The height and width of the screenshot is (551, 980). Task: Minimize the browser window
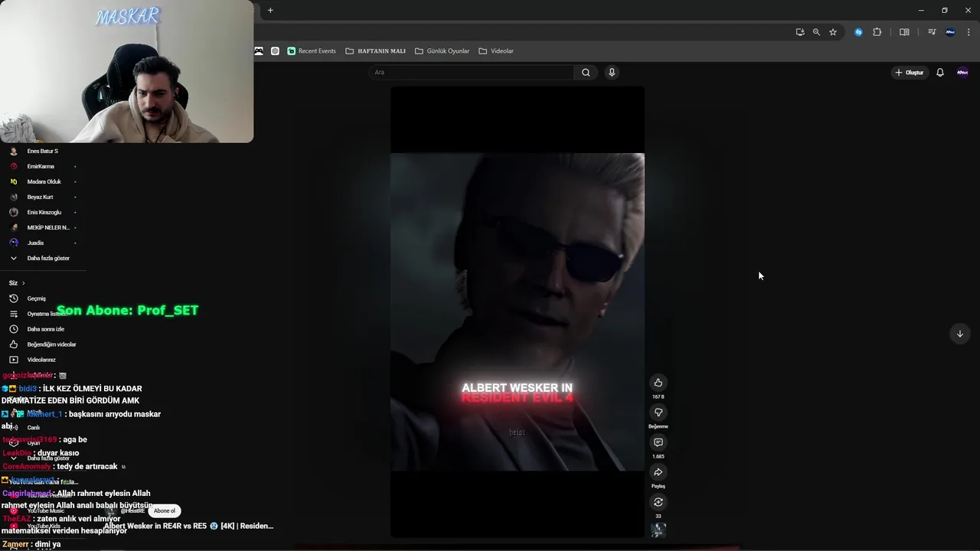[921, 10]
